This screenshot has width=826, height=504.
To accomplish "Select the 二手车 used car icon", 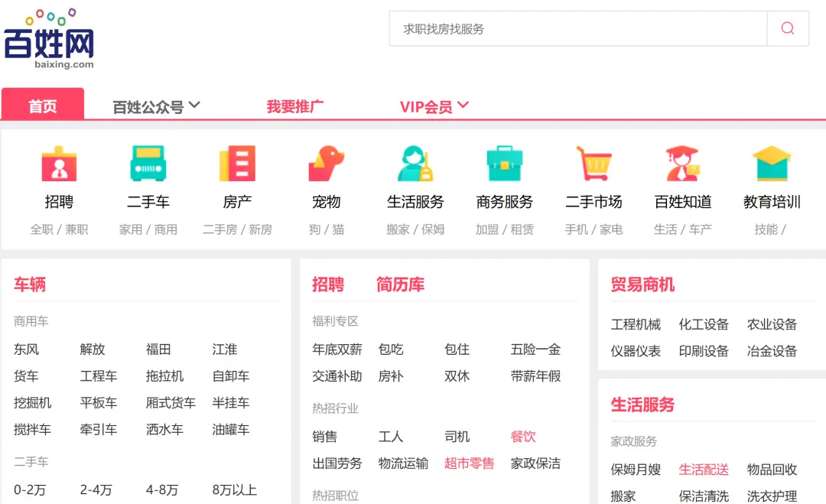I will (x=148, y=162).
